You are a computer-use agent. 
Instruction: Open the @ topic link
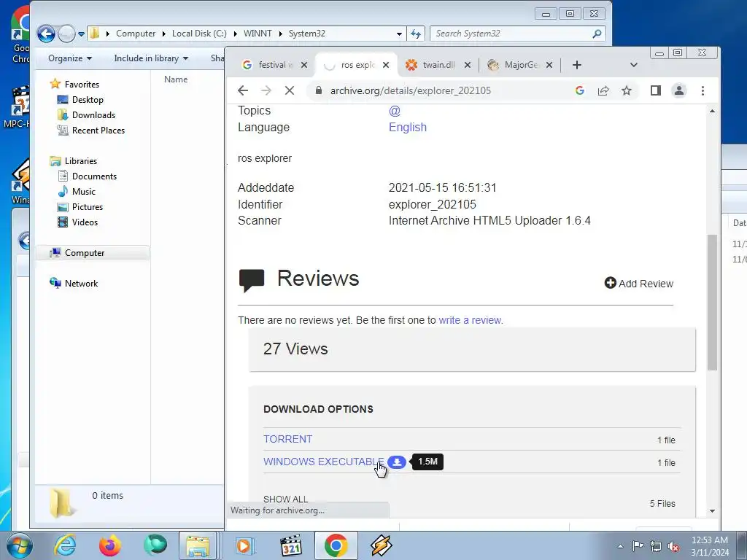click(395, 111)
